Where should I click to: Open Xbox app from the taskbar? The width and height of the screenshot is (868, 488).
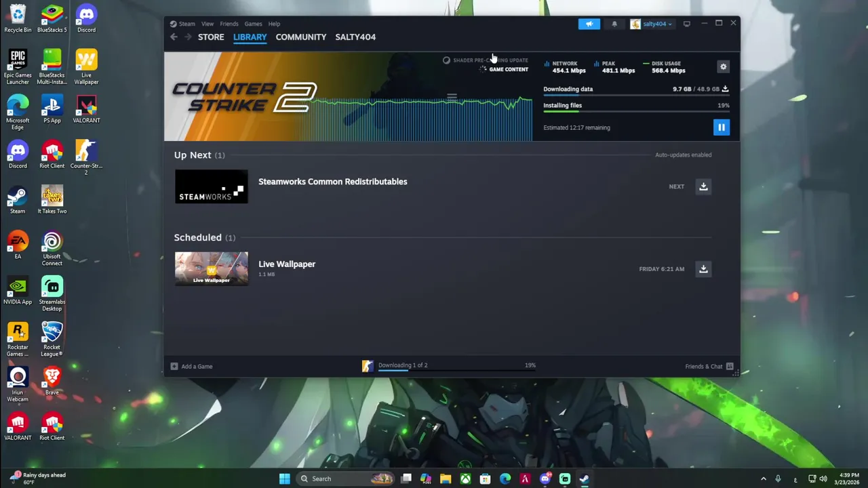(465, 479)
